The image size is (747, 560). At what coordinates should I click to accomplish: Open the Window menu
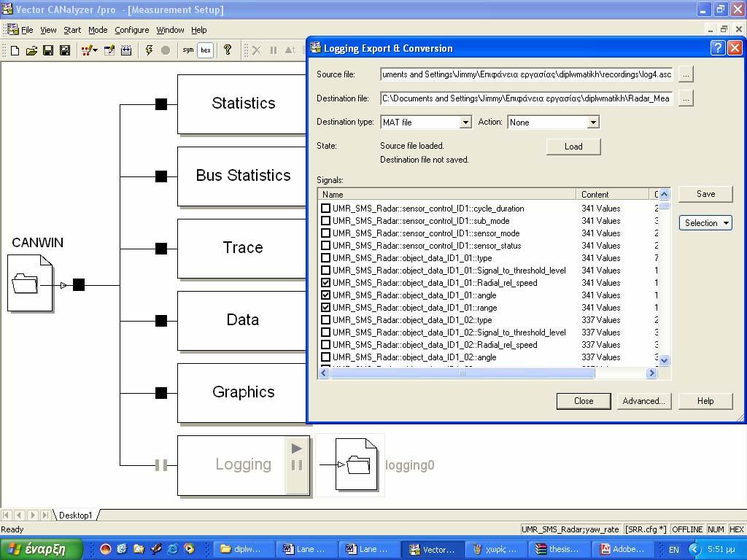pyautogui.click(x=170, y=30)
